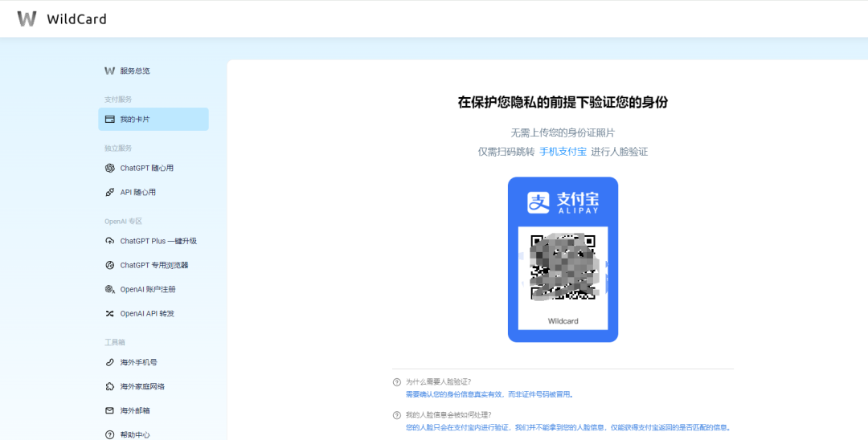Click the OpenAI 专区 section label

(123, 221)
